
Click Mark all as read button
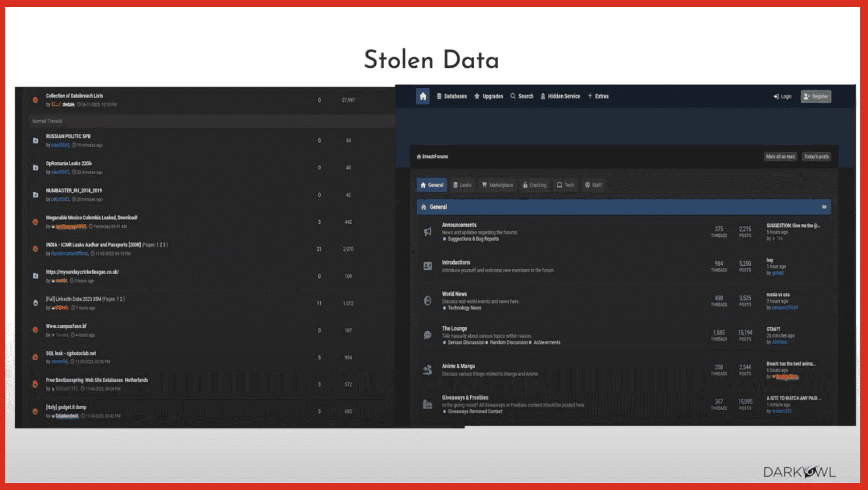click(x=780, y=157)
